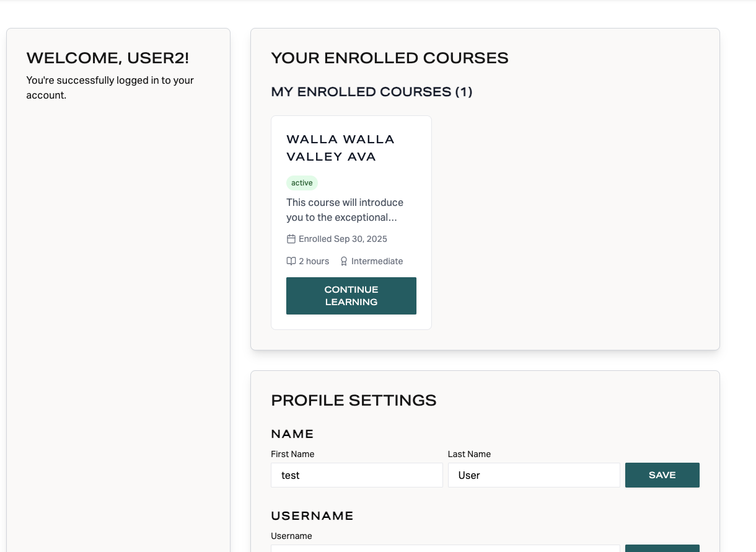Viewport: 756px width, 552px height.
Task: Click the open book duration icon
Action: (291, 261)
